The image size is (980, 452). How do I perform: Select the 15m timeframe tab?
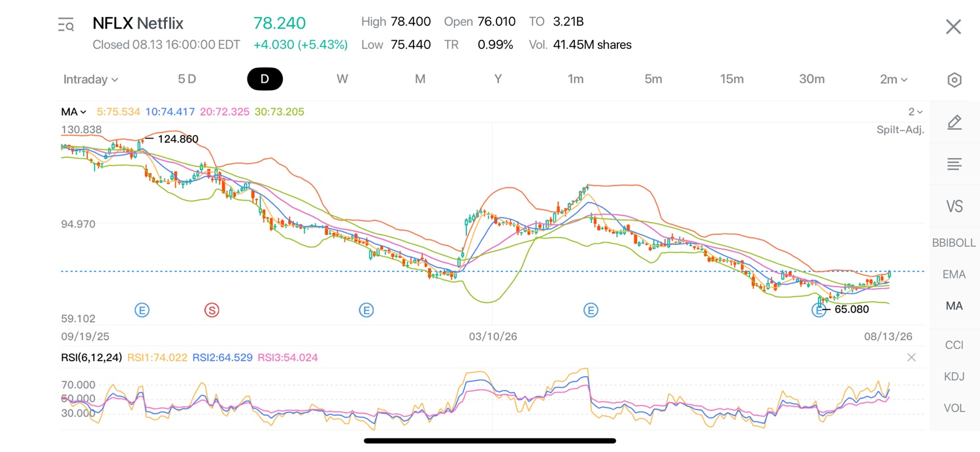pyautogui.click(x=732, y=79)
